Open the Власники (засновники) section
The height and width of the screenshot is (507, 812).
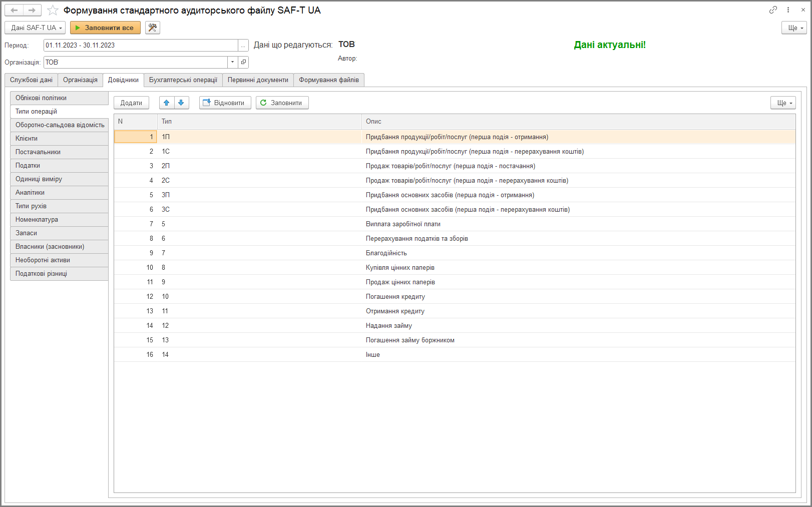59,247
